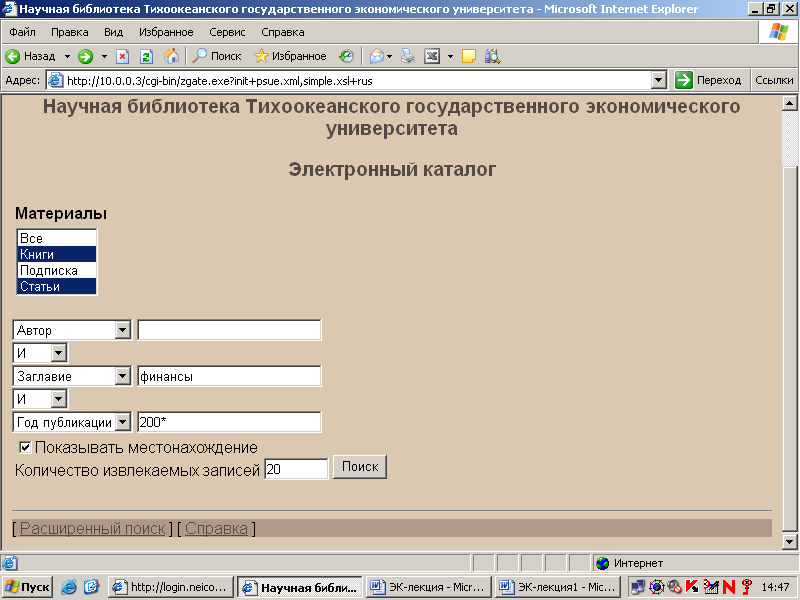Switch to ЭК-лекция1 Word taskbar window
This screenshot has height=600, width=800.
[558, 587]
